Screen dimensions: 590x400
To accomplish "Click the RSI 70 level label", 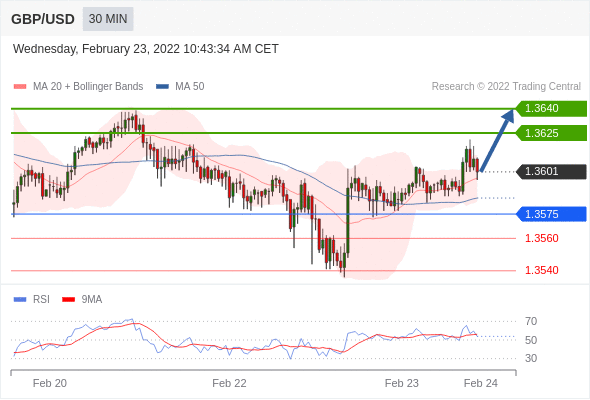I will 531,321.
